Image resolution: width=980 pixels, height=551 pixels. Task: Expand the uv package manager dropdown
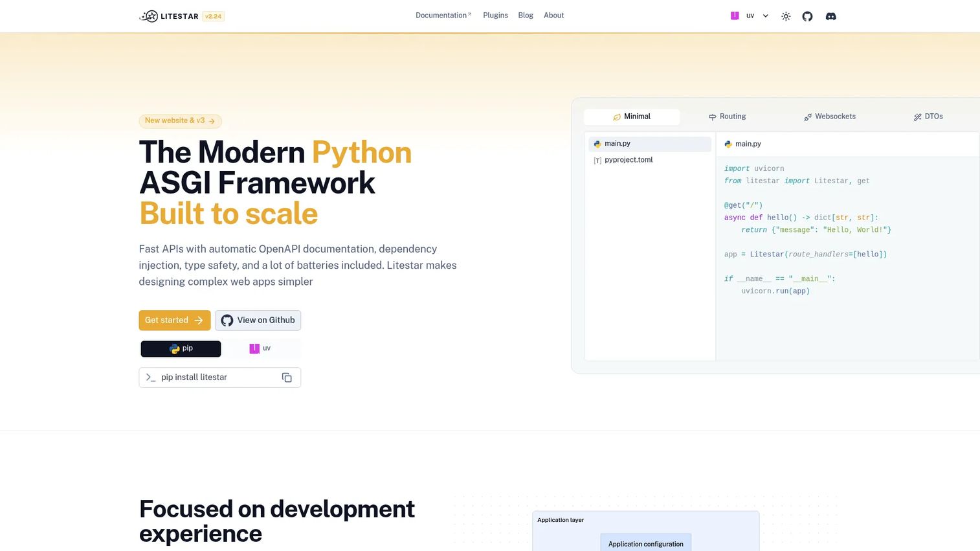(x=750, y=16)
